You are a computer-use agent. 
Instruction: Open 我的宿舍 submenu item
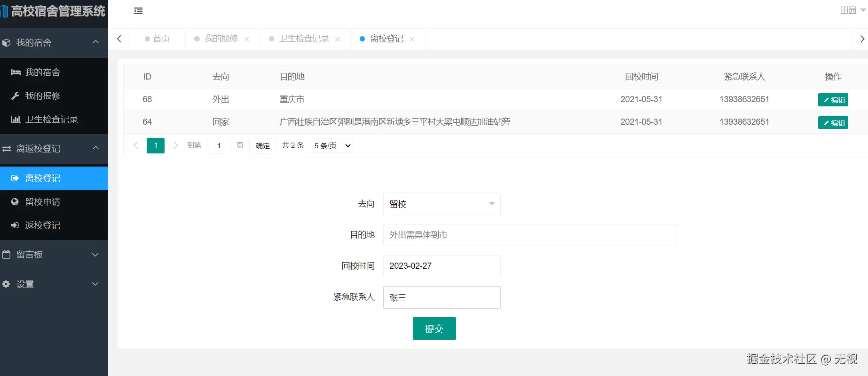click(x=54, y=72)
